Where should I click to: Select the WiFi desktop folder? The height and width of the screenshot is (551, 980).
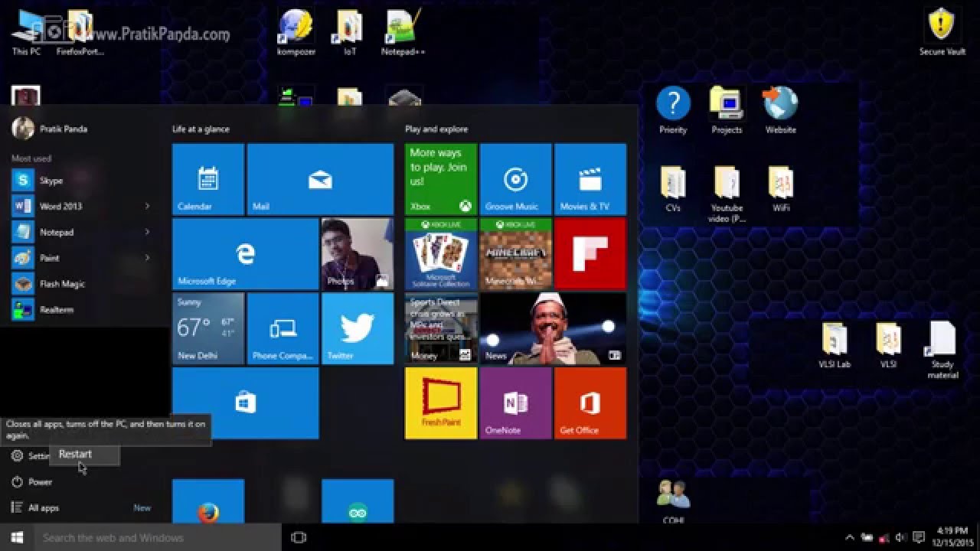click(781, 189)
